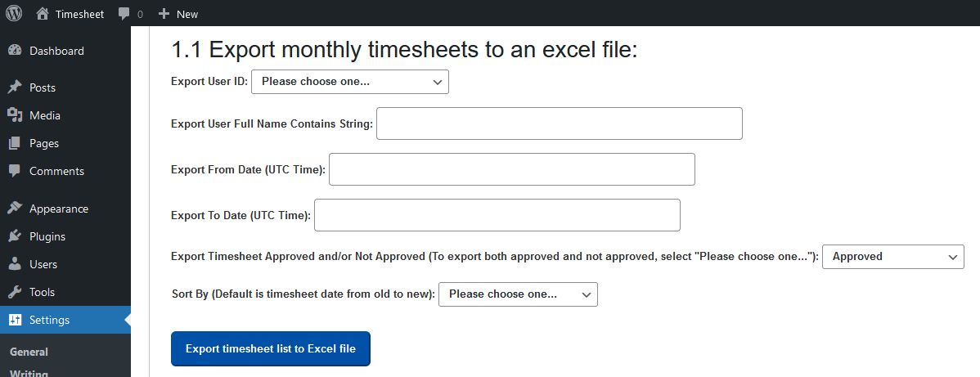Open the Pages menu item
980x377 pixels.
pyautogui.click(x=44, y=143)
